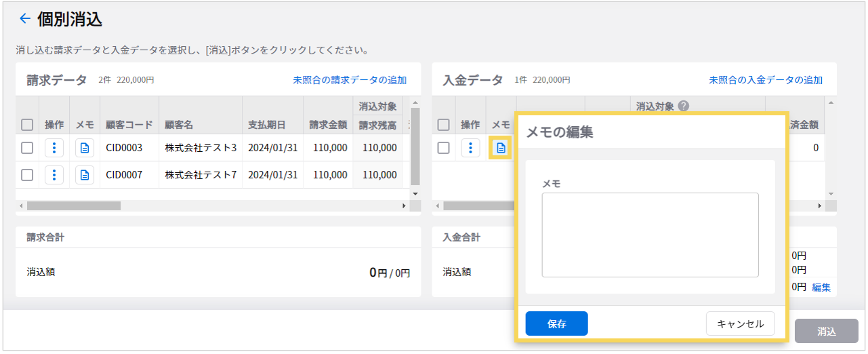Open the action menu in 入金データ row

click(x=470, y=148)
